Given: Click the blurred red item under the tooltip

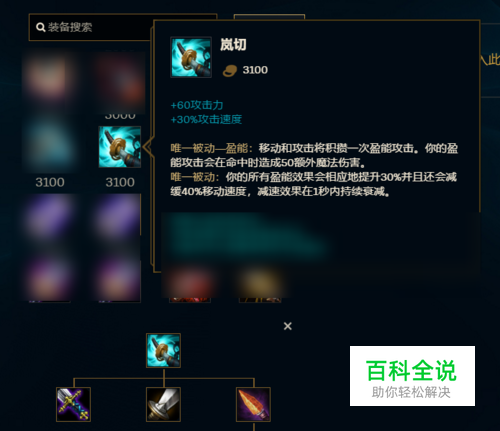Looking at the screenshot, I should coord(190,283).
